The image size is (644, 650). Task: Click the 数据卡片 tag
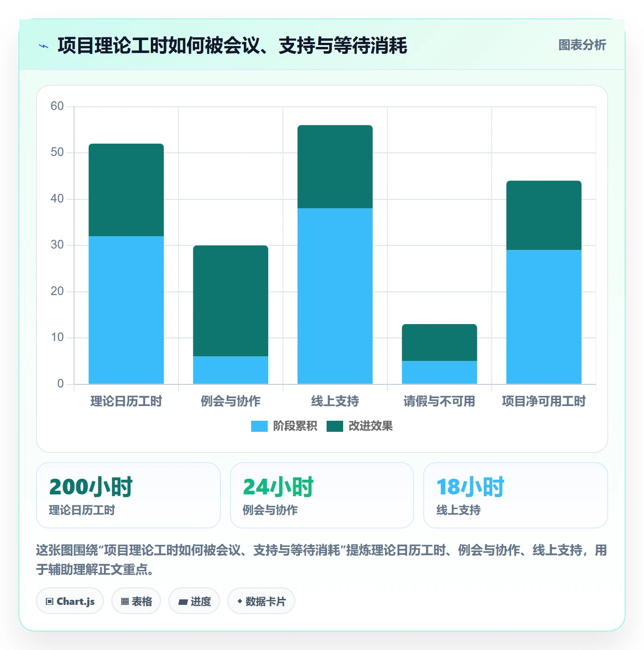[261, 601]
